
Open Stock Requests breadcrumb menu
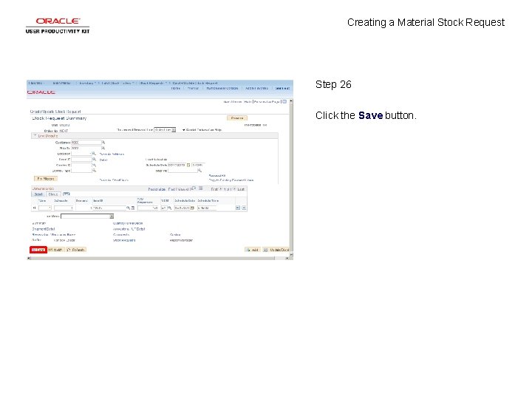(x=151, y=83)
